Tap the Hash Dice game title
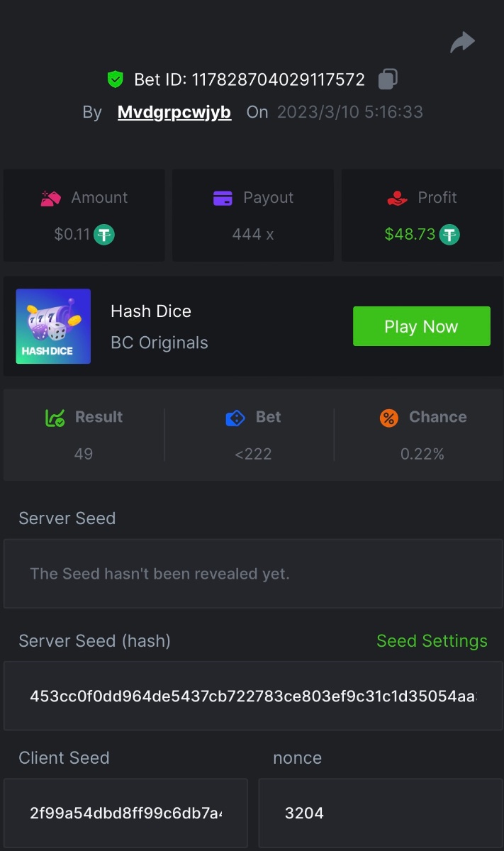This screenshot has height=851, width=504. click(x=151, y=311)
